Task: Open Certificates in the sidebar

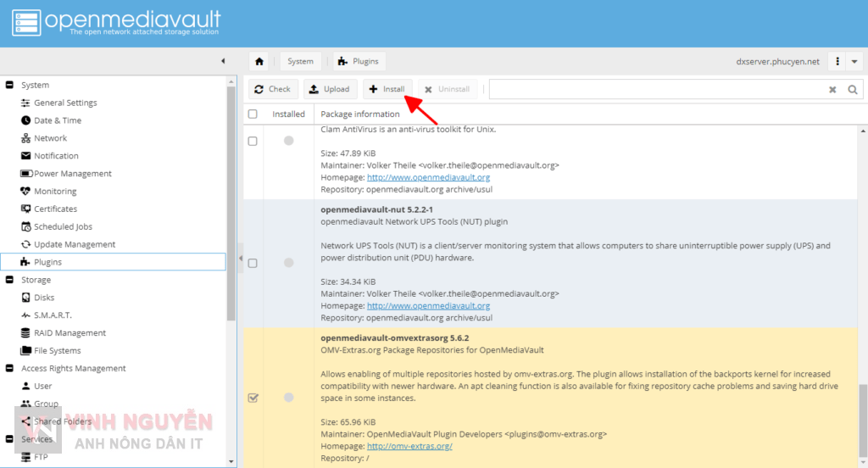Action: (x=55, y=209)
